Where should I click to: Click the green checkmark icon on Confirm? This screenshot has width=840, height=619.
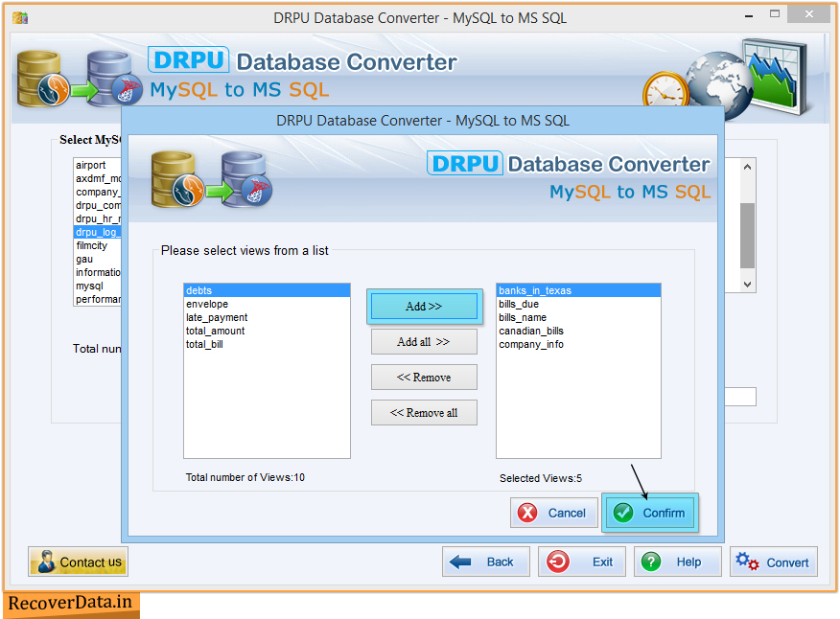[x=623, y=513]
